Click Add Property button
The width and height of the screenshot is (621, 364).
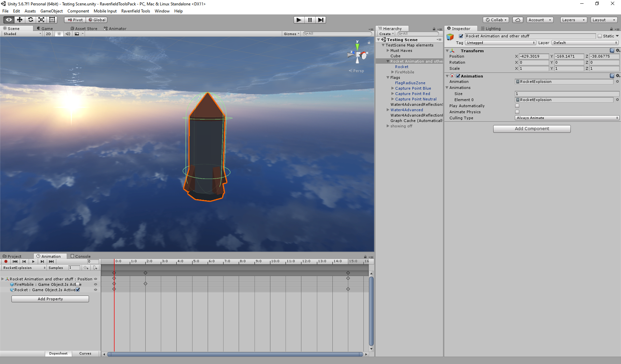pyautogui.click(x=50, y=299)
